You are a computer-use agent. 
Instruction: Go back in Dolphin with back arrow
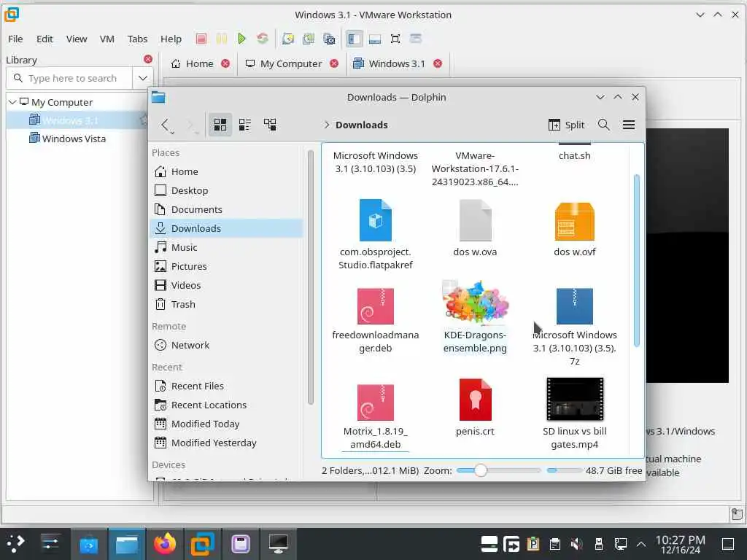click(165, 125)
